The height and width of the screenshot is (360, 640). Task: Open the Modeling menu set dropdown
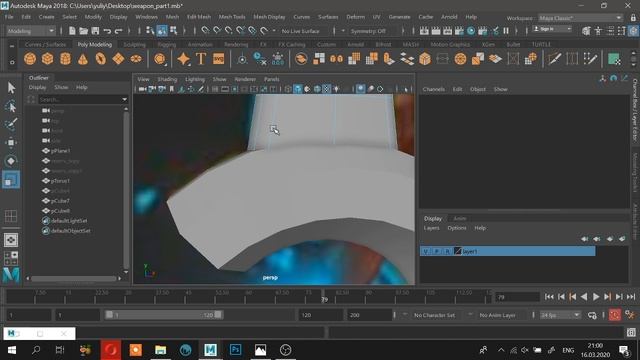[31, 31]
